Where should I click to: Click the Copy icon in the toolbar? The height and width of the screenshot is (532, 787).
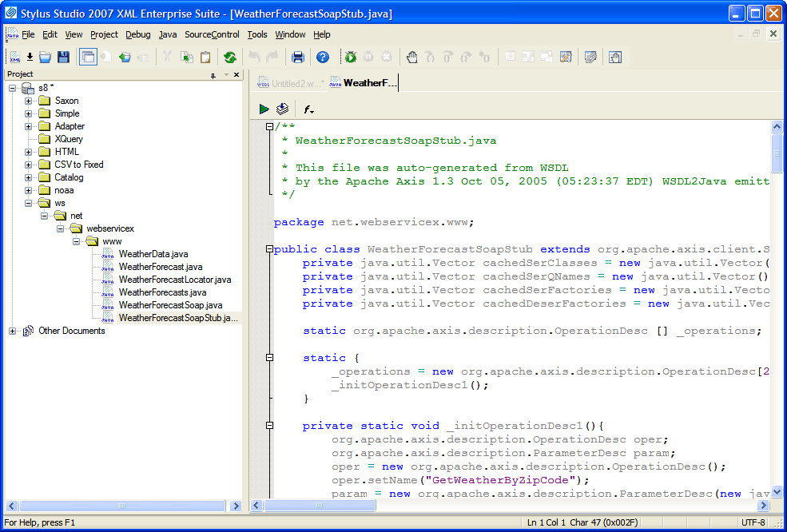[187, 58]
